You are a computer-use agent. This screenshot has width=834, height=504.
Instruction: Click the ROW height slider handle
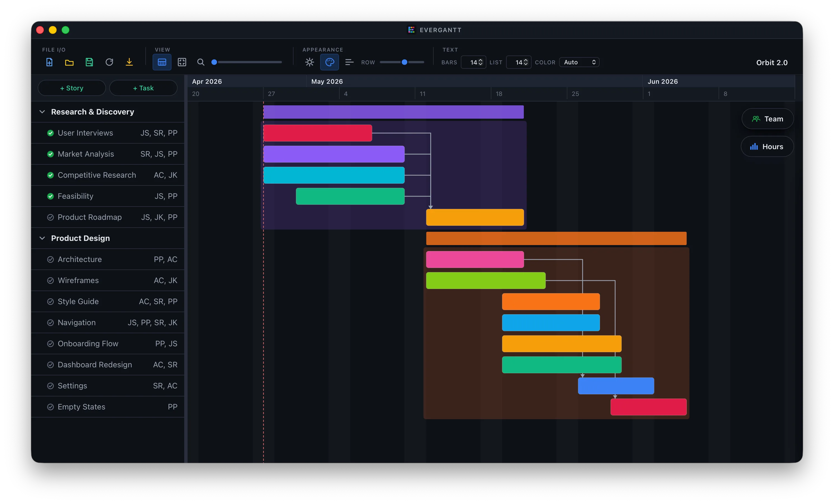point(404,62)
